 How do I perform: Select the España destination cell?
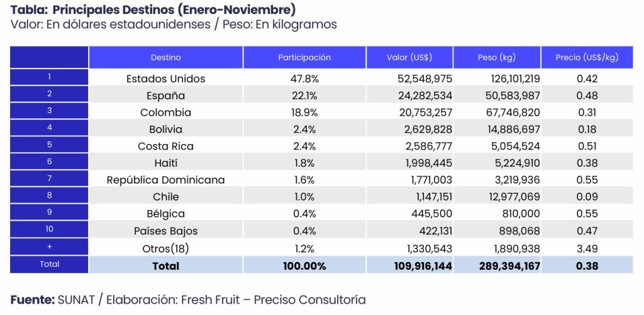tap(165, 96)
